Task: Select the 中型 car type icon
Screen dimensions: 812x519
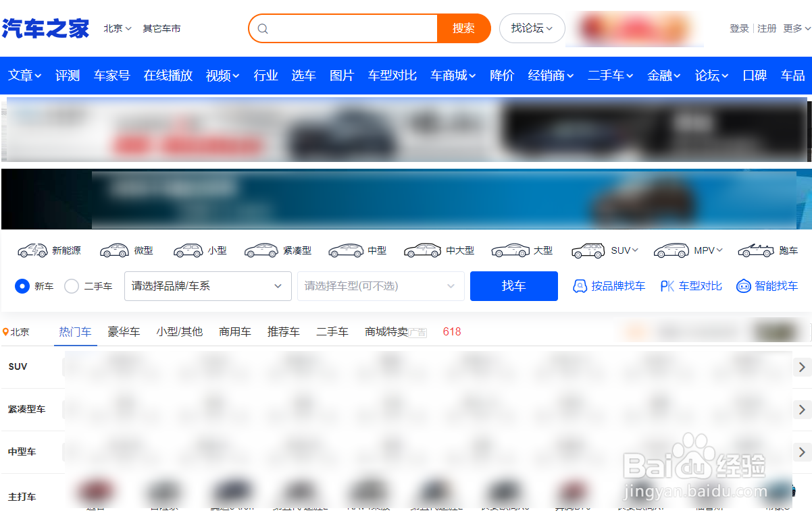Action: click(346, 250)
